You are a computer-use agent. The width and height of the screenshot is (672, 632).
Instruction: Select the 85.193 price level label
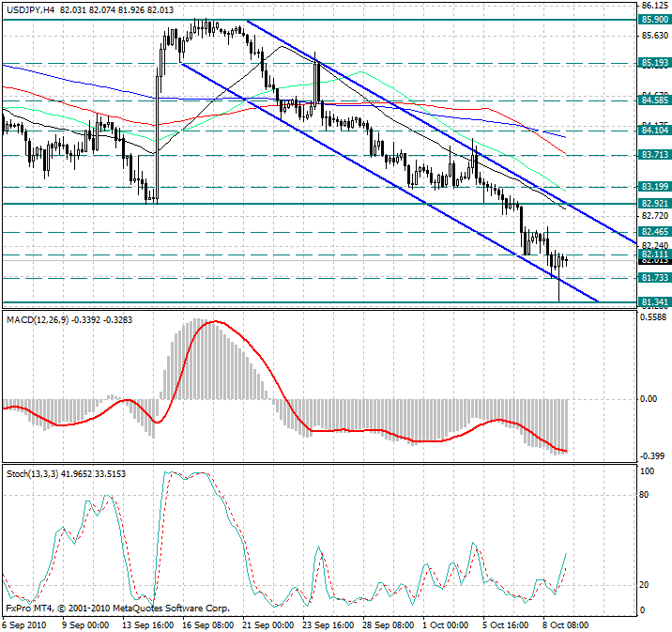[654, 63]
